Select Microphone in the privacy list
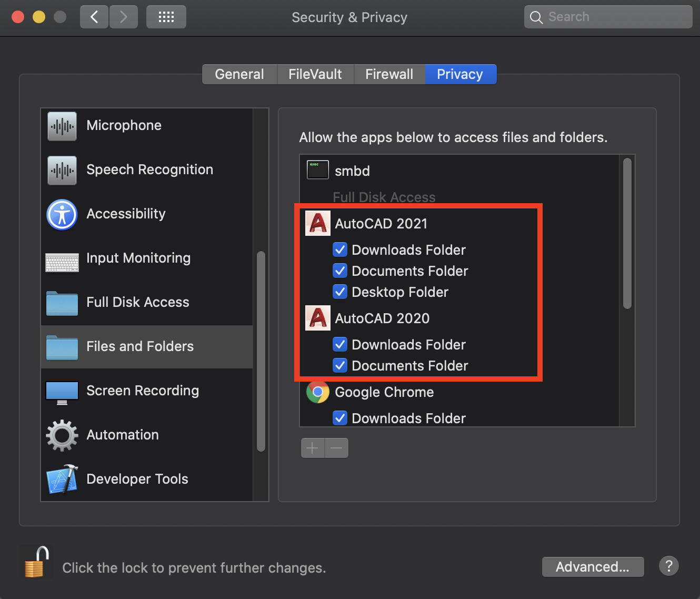Image resolution: width=700 pixels, height=599 pixels. click(147, 125)
